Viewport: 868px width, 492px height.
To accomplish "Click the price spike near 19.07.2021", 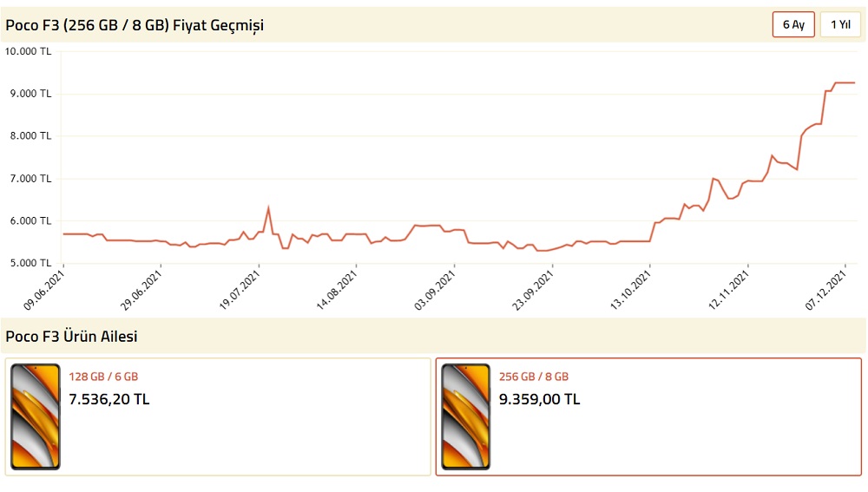I will [268, 208].
